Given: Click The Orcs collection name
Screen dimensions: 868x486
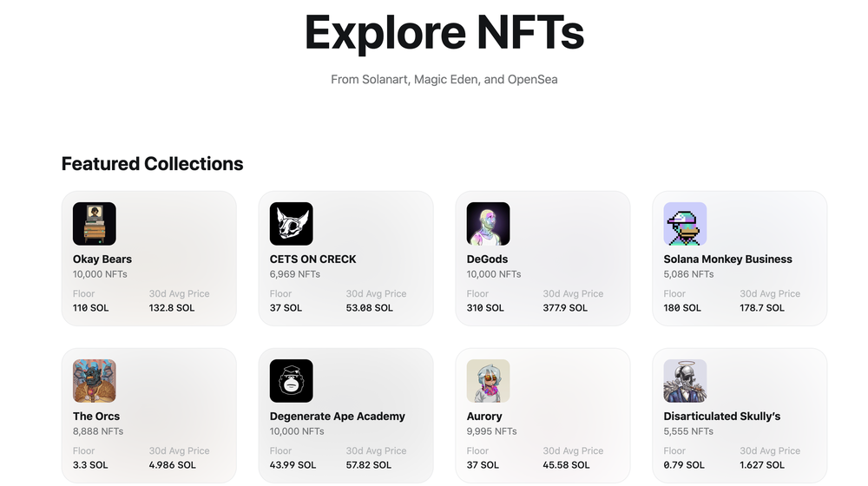Looking at the screenshot, I should tap(96, 416).
